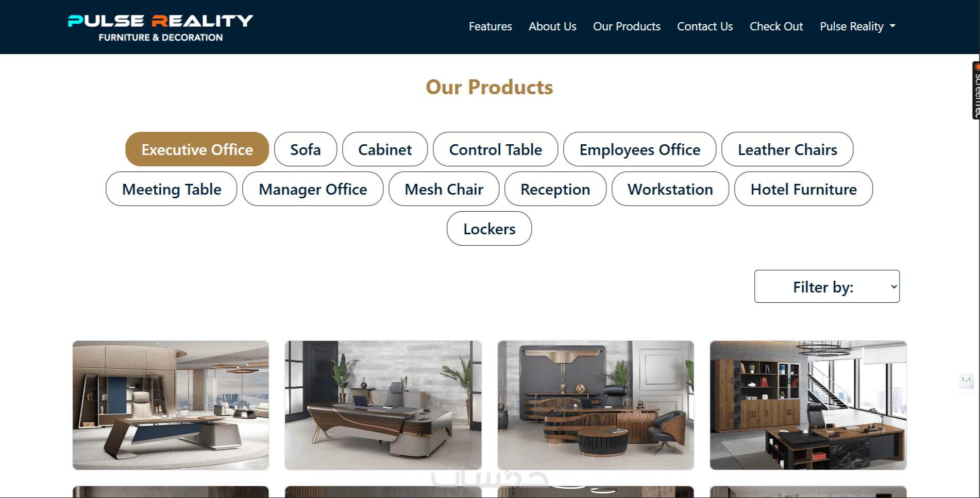Open the screen recorder side tab
The width and height of the screenshot is (980, 498).
(x=976, y=91)
